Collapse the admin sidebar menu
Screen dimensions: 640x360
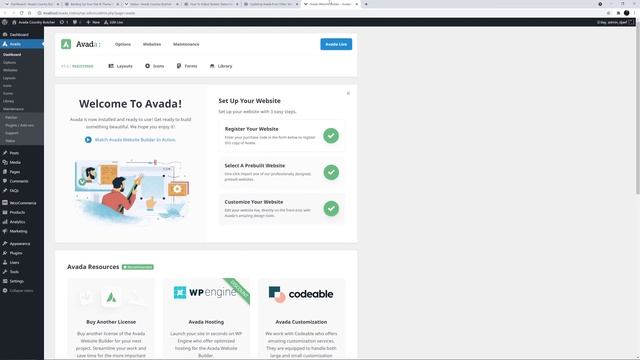click(x=18, y=291)
